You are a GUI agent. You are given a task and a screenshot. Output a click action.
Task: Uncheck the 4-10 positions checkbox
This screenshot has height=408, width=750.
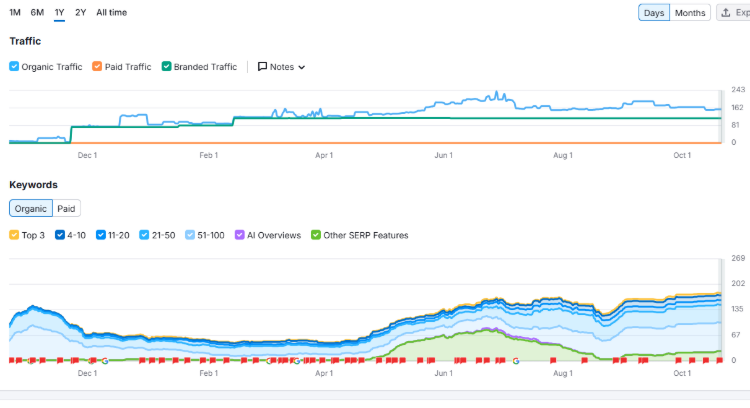[60, 235]
